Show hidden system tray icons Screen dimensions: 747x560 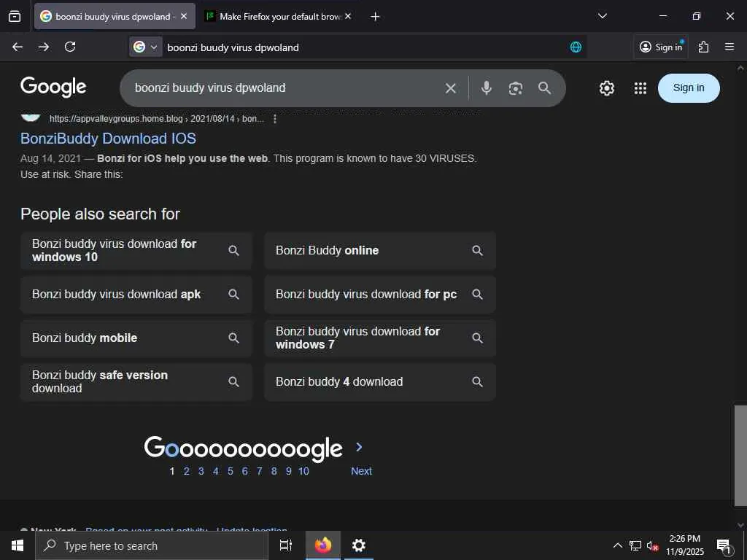[617, 545]
